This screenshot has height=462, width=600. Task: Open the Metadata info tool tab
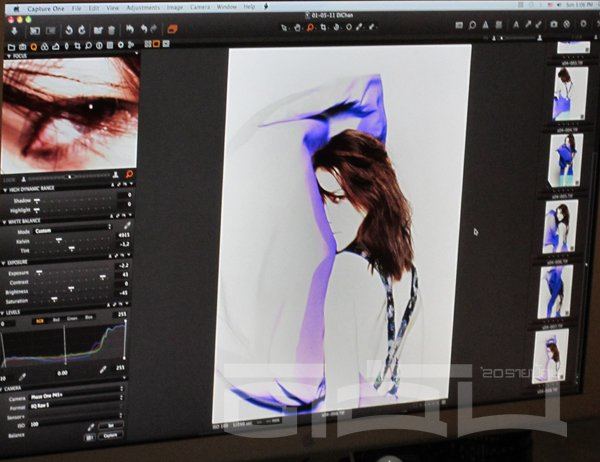99,46
